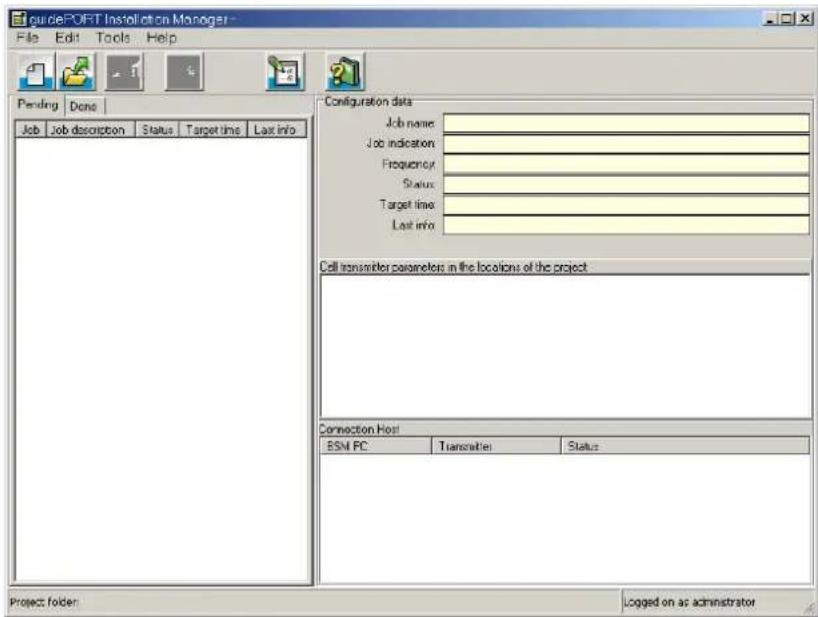Click the Target time field
This screenshot has width=818, height=617.
pos(627,205)
